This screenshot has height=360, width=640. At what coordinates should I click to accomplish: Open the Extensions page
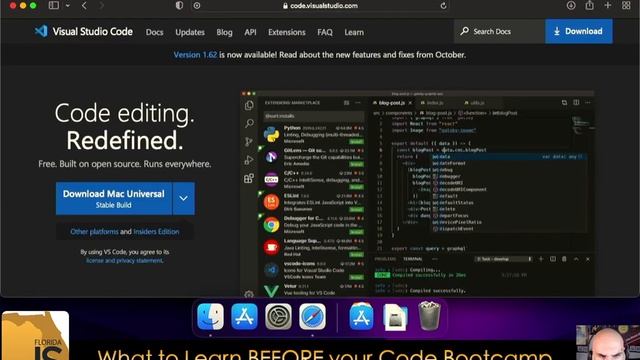[x=287, y=32]
